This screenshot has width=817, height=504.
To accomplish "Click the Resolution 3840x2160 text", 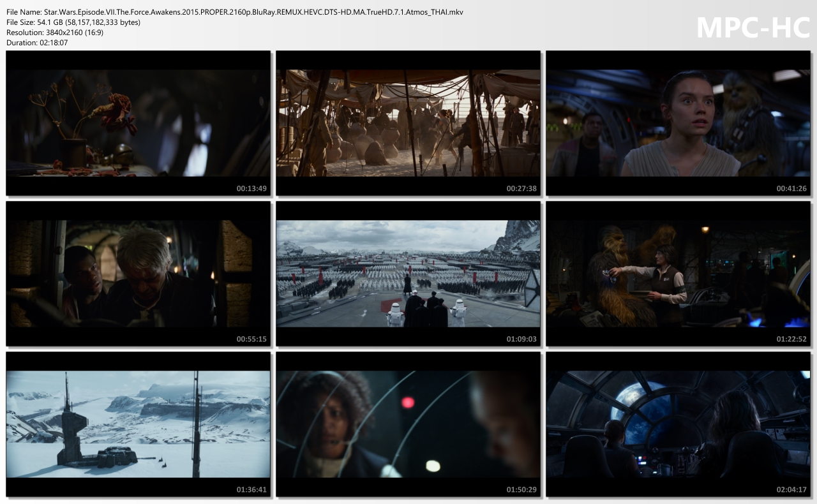I will coord(55,33).
